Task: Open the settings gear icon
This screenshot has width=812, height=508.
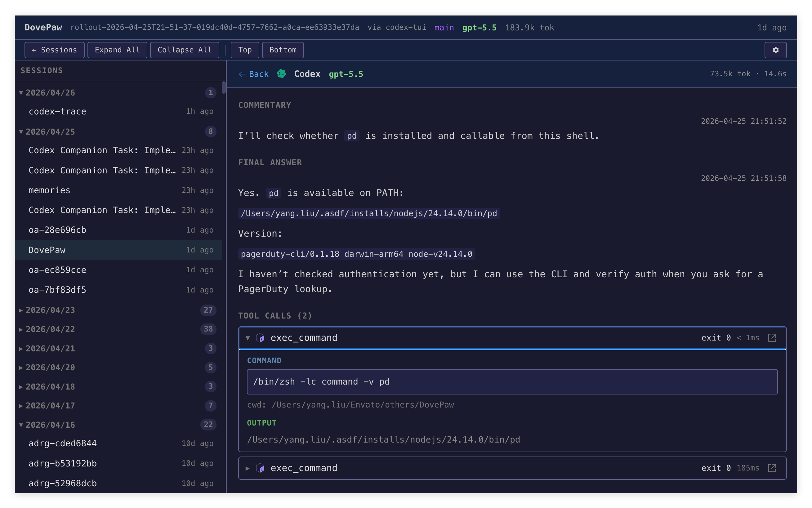Action: click(775, 50)
